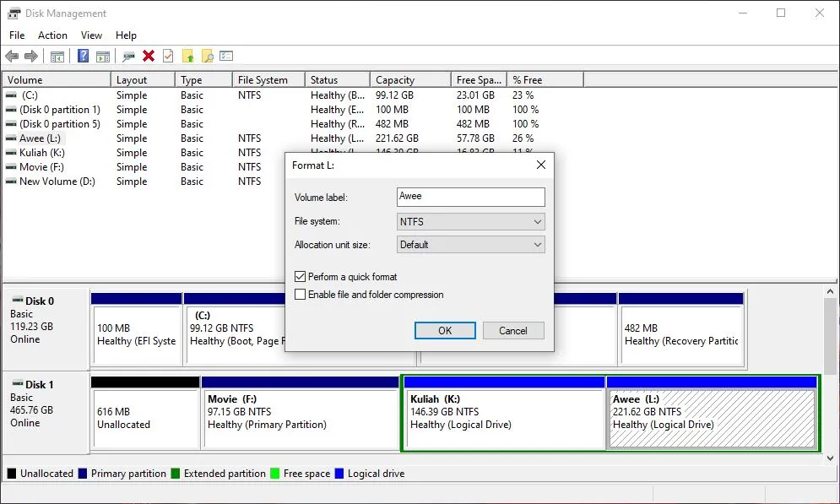This screenshot has height=504, width=840.
Task: Click OK to format the volume
Action: pos(445,330)
